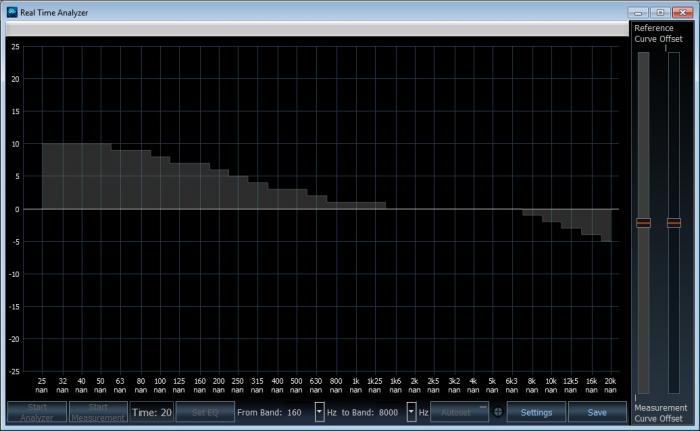Screen dimensions: 700x431
Task: Click the 1k frequency band label
Action: click(355, 381)
